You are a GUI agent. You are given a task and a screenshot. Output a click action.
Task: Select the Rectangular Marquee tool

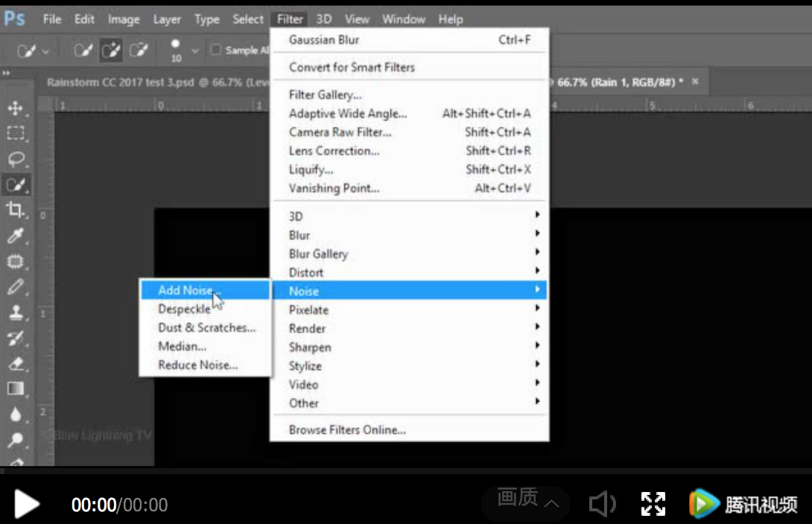click(15, 134)
